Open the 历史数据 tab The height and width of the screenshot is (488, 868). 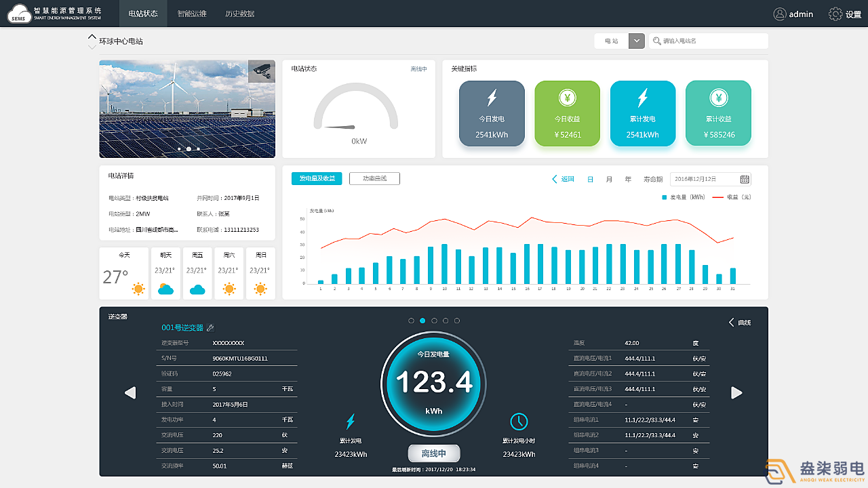240,14
